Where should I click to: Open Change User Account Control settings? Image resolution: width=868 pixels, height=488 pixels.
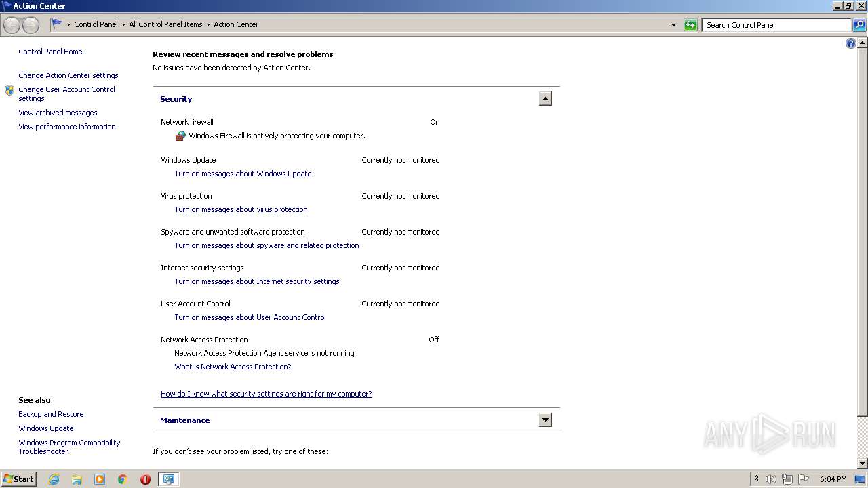[66, 94]
